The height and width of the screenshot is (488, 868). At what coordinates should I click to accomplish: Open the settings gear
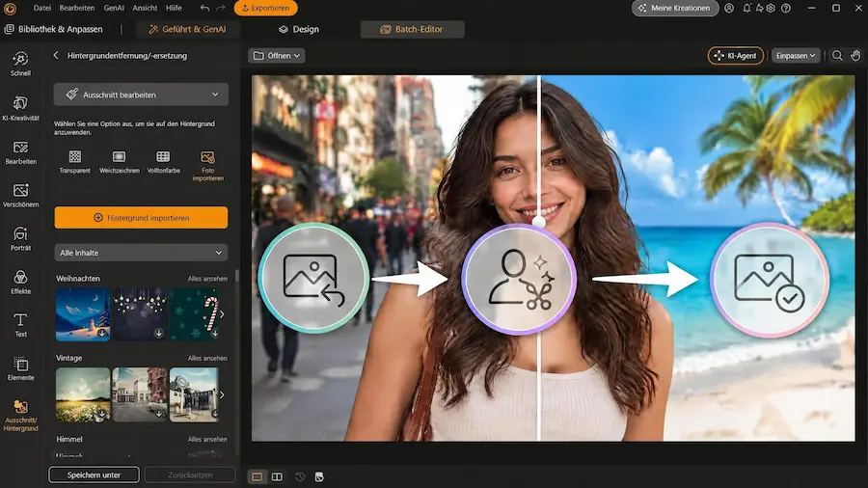point(770,8)
